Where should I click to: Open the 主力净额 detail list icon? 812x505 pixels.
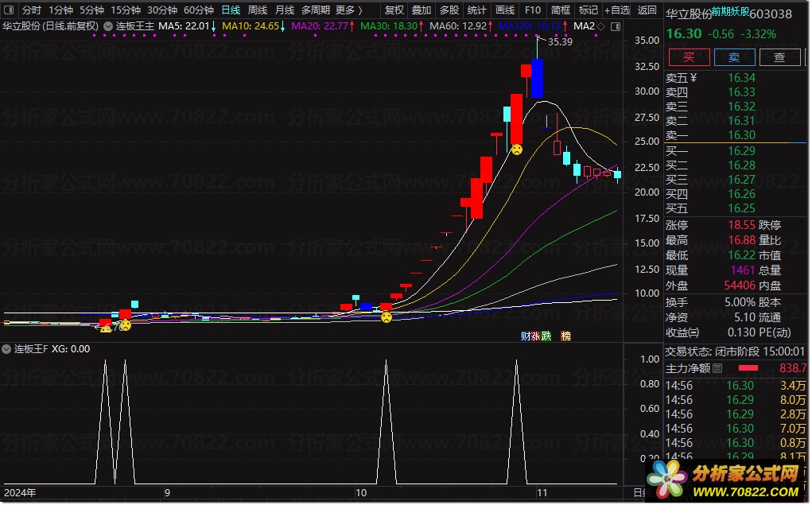pos(717,369)
